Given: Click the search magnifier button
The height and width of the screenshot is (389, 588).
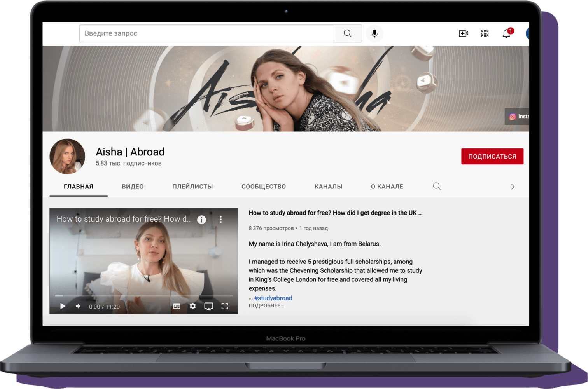Looking at the screenshot, I should (x=348, y=33).
